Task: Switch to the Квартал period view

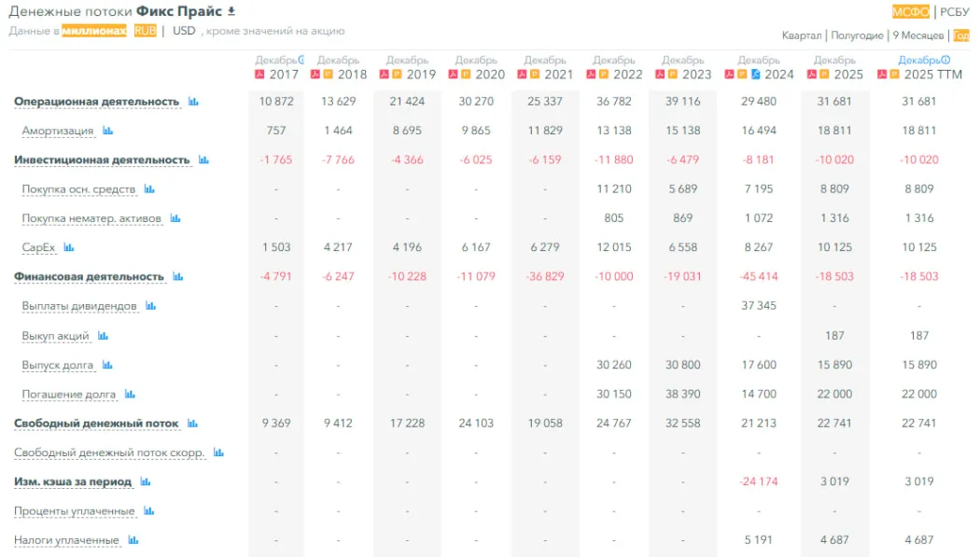Action: pyautogui.click(x=802, y=35)
